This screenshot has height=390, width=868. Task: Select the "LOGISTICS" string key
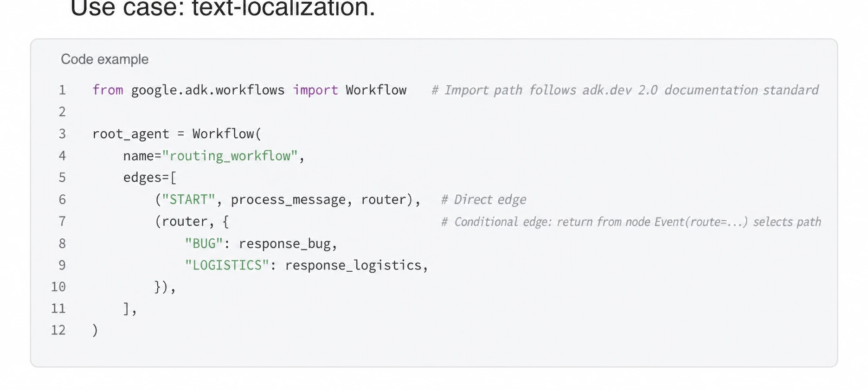coord(227,265)
